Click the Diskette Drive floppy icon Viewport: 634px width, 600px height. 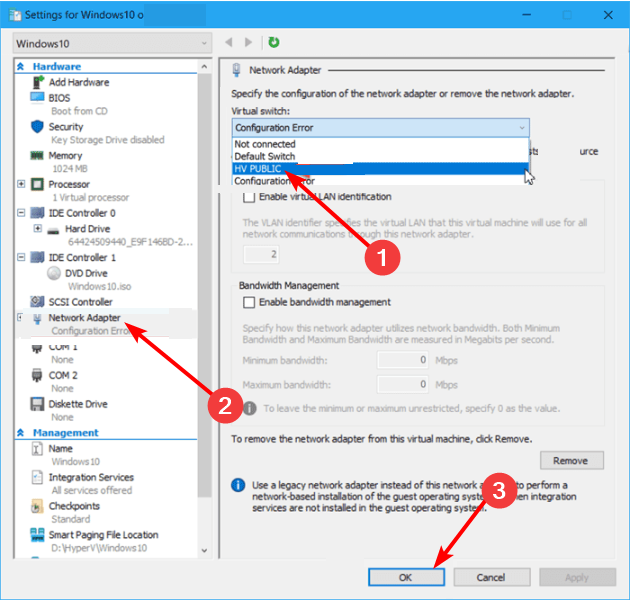point(37,404)
